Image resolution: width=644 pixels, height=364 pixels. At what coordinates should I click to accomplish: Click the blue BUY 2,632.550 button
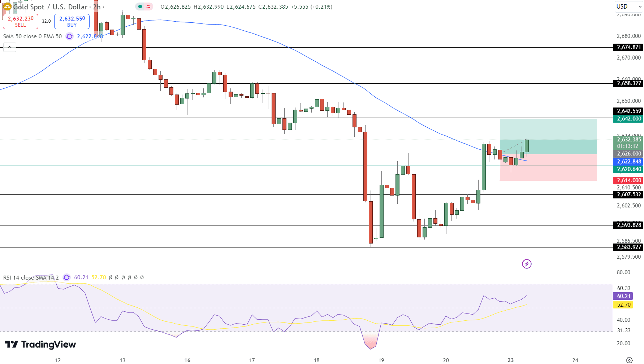coord(72,21)
